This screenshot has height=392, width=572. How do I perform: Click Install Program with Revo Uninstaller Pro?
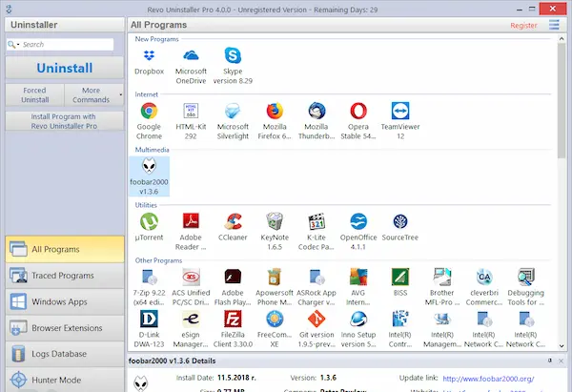click(x=65, y=121)
